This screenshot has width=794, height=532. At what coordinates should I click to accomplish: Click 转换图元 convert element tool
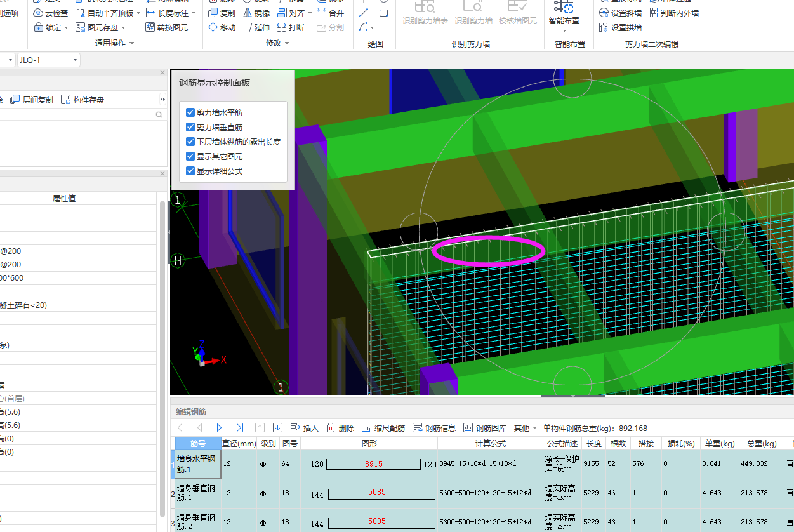[167, 27]
